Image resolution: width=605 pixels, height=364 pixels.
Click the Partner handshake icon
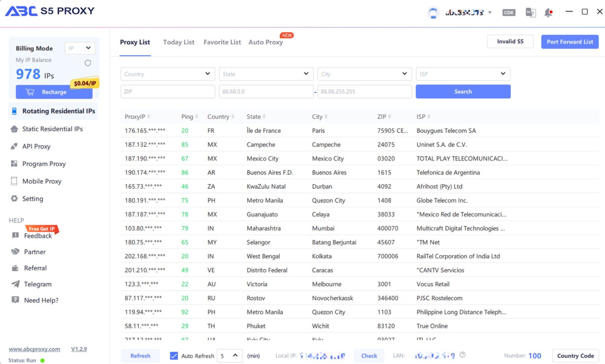point(15,252)
